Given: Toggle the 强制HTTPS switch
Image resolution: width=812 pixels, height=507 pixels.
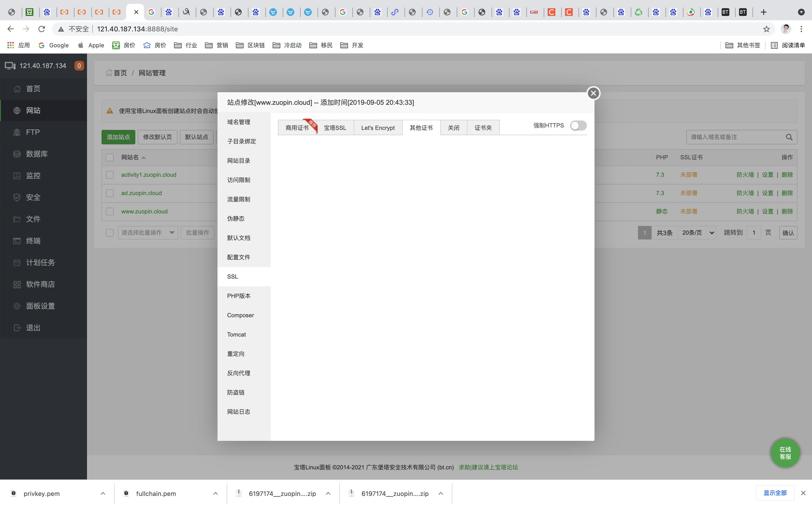Looking at the screenshot, I should [578, 126].
